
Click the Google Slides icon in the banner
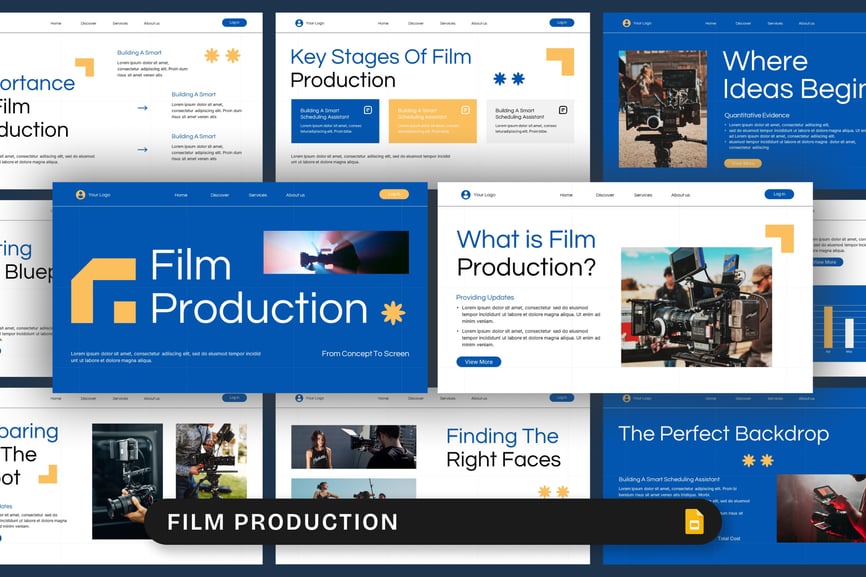[694, 522]
